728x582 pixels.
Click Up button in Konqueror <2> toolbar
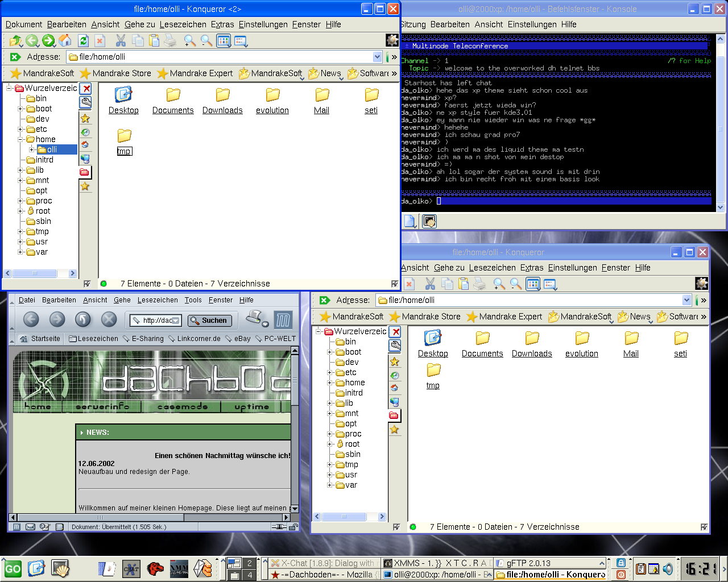pos(15,40)
